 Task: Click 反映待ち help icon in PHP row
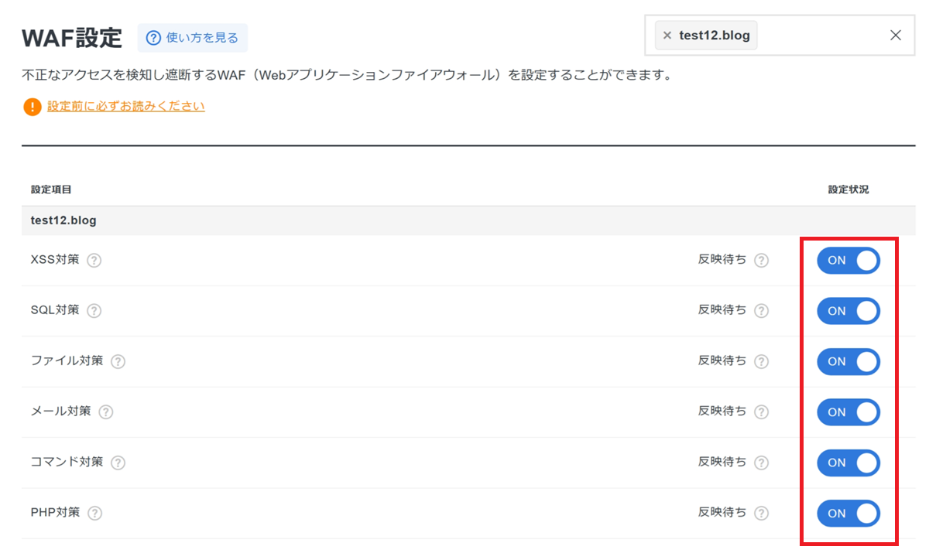(x=761, y=513)
